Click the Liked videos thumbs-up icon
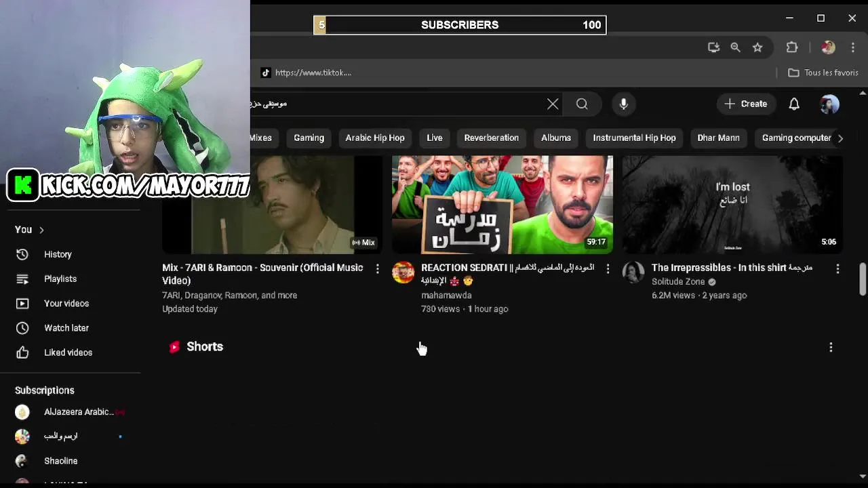868x488 pixels. click(x=22, y=352)
